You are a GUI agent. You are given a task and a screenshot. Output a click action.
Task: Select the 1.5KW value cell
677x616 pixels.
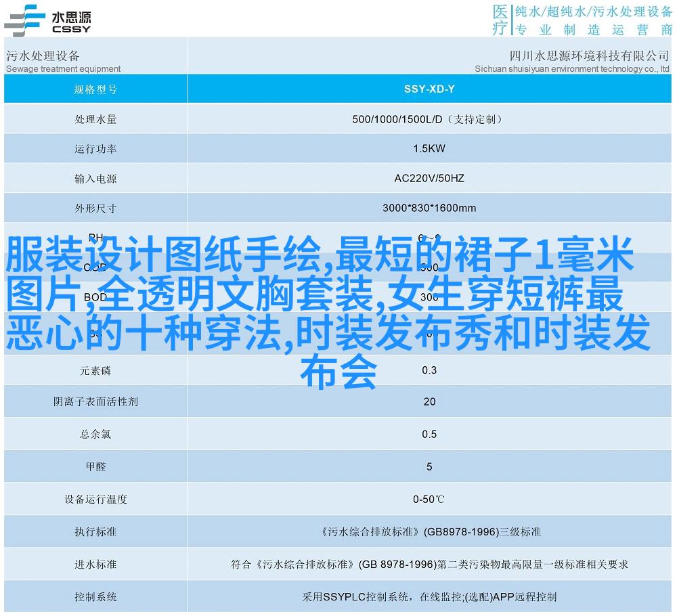pyautogui.click(x=429, y=148)
